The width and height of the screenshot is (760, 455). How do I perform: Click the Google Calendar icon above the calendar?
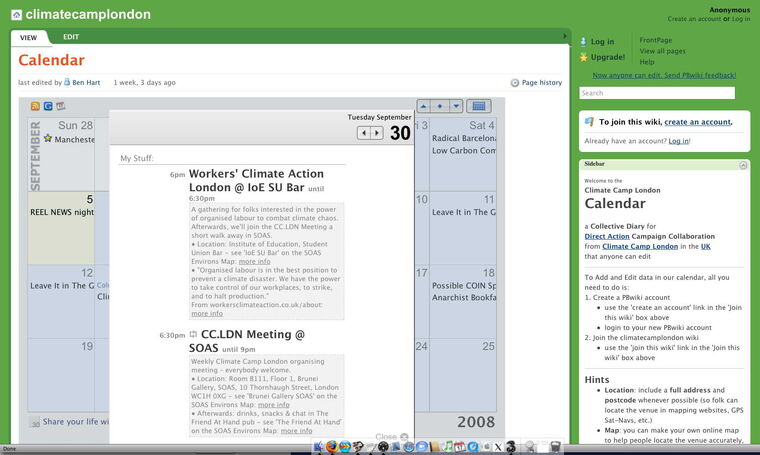coord(48,106)
